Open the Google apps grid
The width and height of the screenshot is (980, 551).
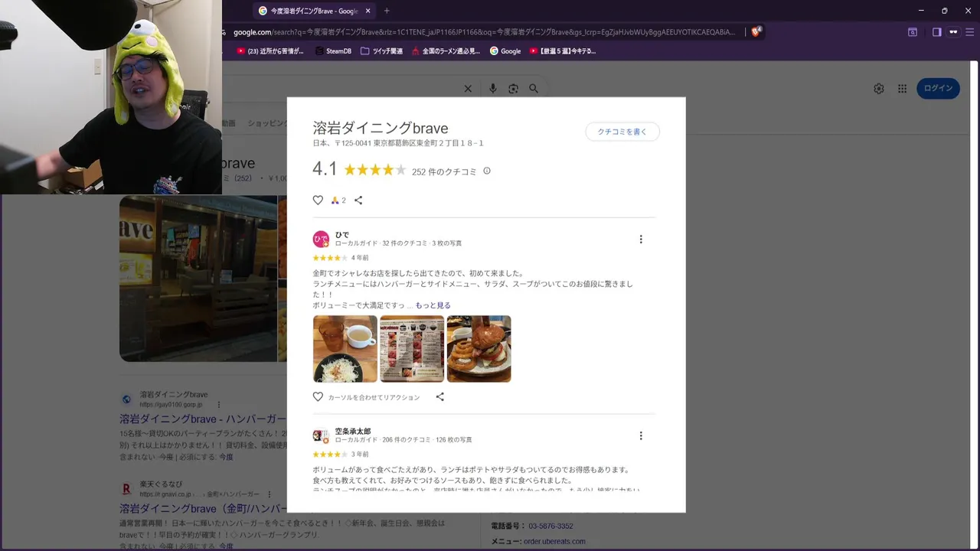903,89
